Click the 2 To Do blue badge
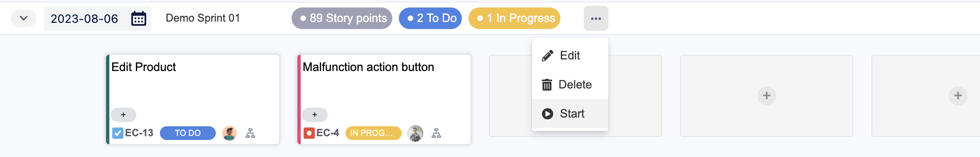The image size is (980, 157). tap(430, 19)
